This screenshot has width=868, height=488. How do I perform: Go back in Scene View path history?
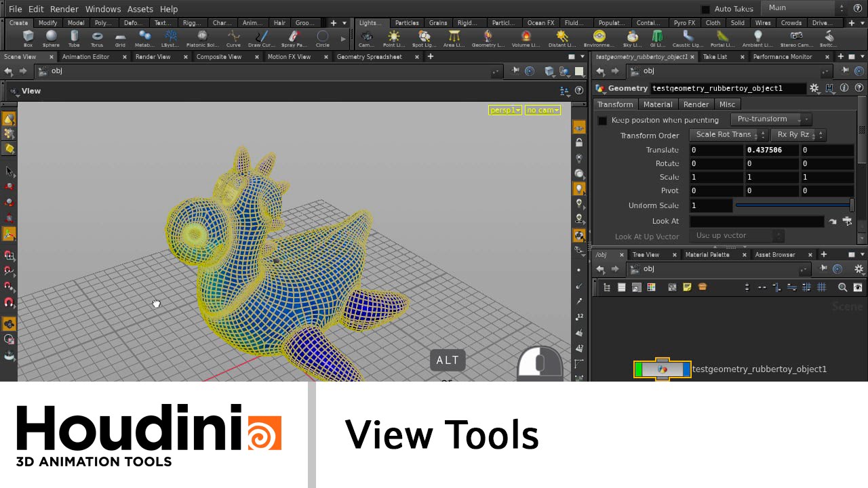point(9,71)
